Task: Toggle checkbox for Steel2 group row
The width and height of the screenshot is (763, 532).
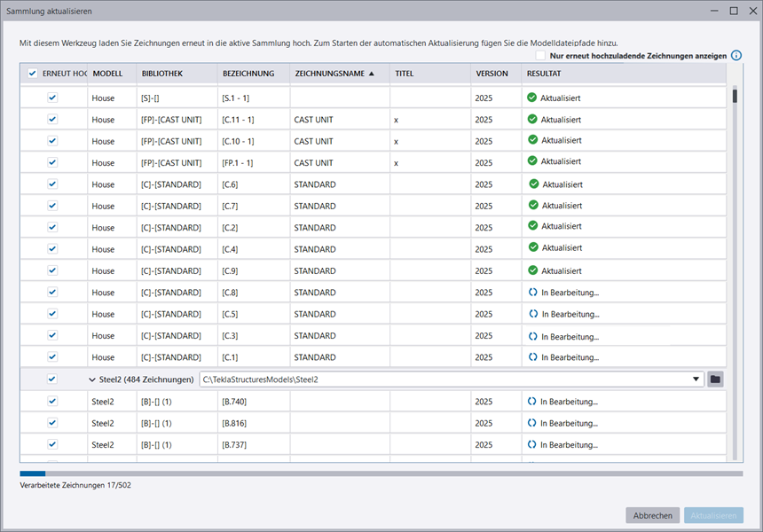Action: point(52,379)
